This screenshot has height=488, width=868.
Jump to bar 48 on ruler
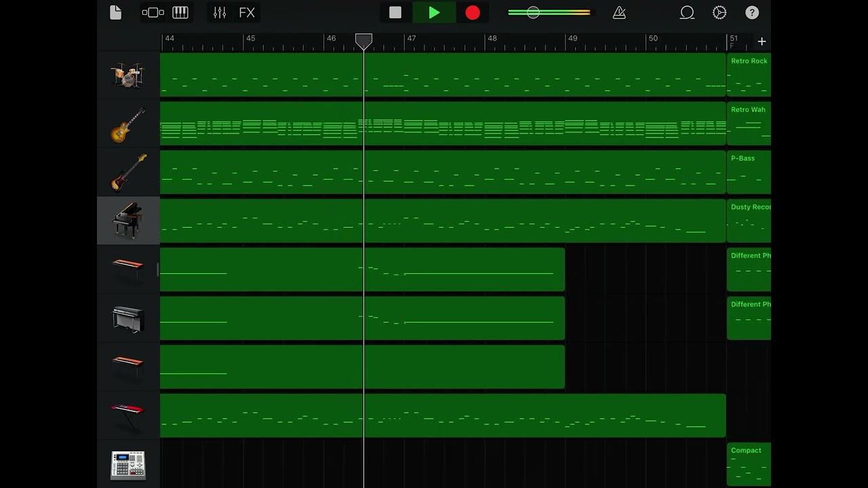492,39
